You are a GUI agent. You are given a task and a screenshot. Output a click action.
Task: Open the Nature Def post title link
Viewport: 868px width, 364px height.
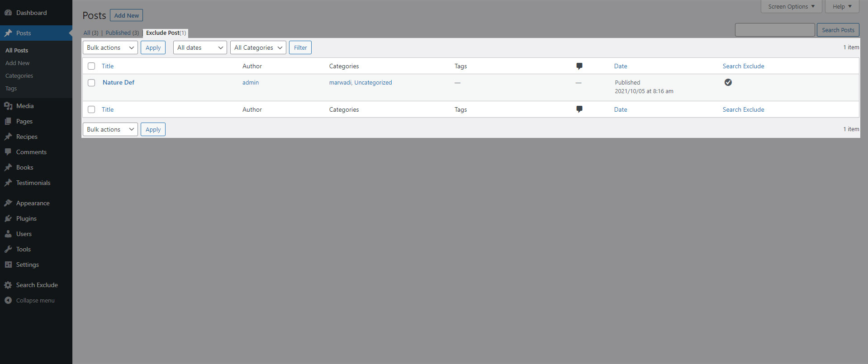tap(119, 82)
